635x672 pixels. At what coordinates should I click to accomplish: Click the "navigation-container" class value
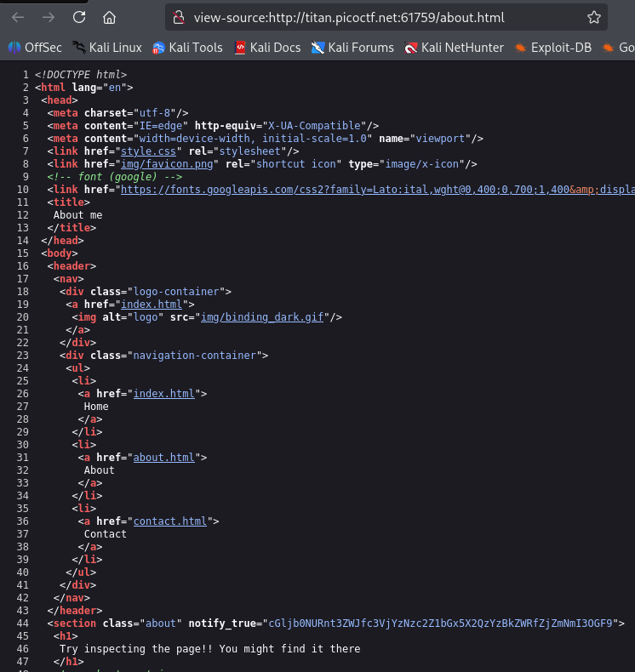pyautogui.click(x=195, y=356)
